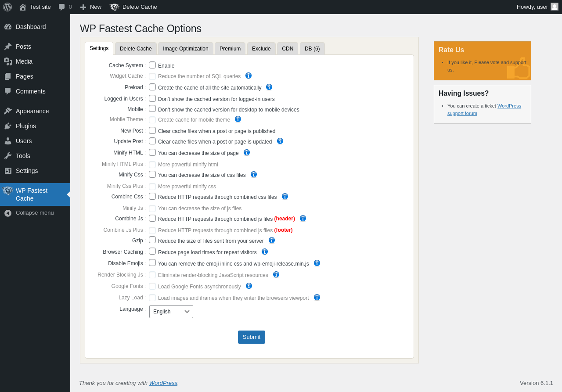The height and width of the screenshot is (392, 562).
Task: Click the comments bubble icon in admin bar
Action: 62,7
